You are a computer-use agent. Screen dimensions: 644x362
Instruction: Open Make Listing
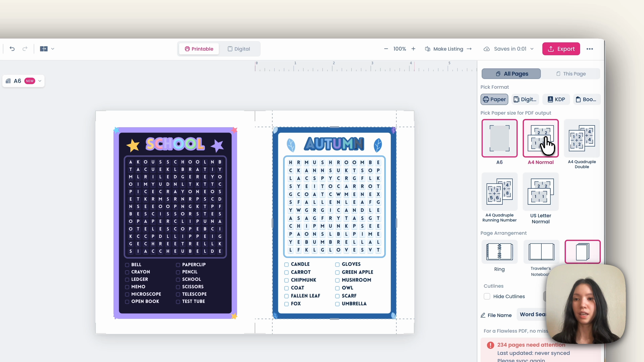point(448,49)
